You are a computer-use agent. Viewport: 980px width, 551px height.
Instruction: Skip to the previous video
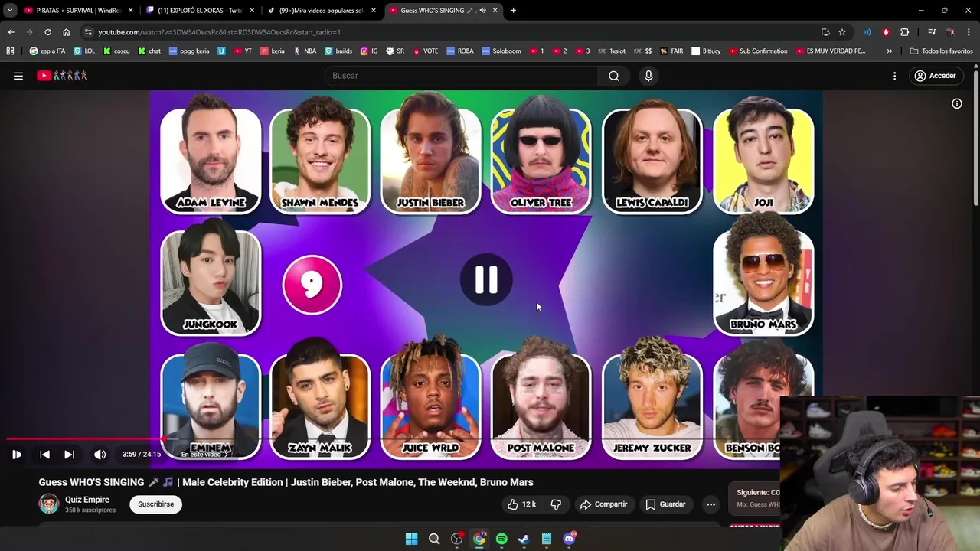(x=44, y=455)
